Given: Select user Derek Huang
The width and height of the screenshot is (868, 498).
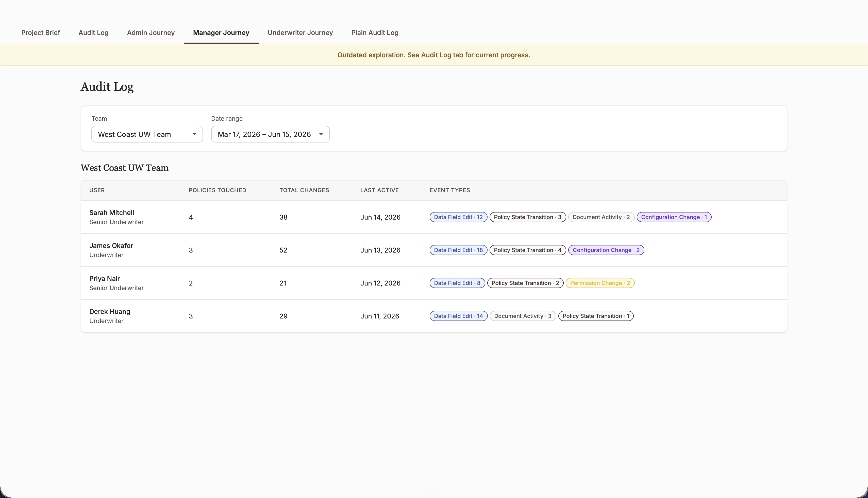Looking at the screenshot, I should (110, 312).
